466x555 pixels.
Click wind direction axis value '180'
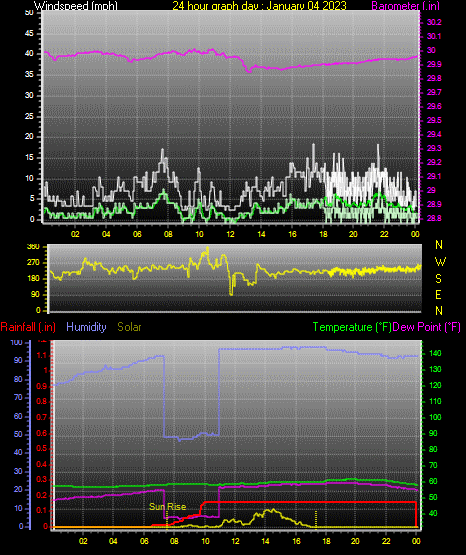[33, 279]
